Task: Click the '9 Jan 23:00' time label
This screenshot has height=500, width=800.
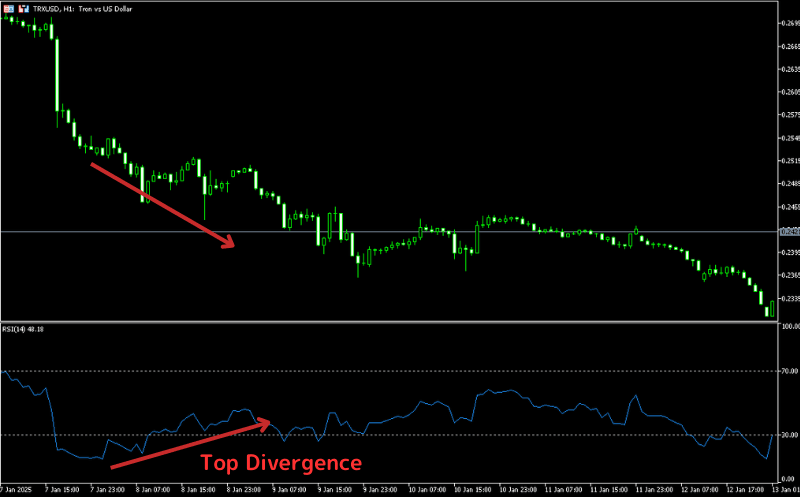Action: pos(380,490)
